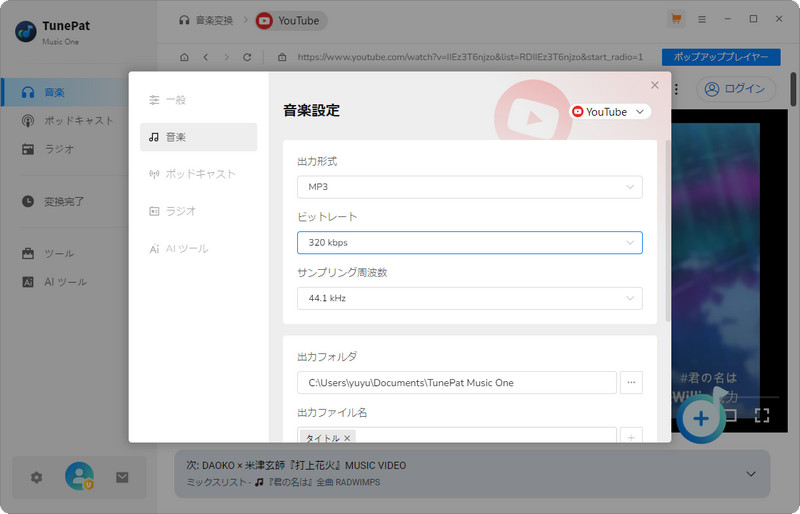Open the user account avatar icon
800x514 pixels.
pyautogui.click(x=80, y=476)
